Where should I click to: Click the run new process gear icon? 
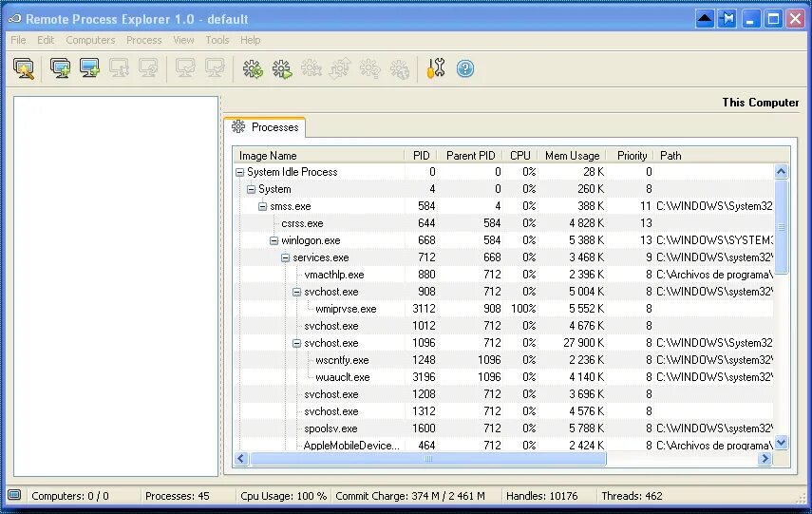click(x=282, y=68)
